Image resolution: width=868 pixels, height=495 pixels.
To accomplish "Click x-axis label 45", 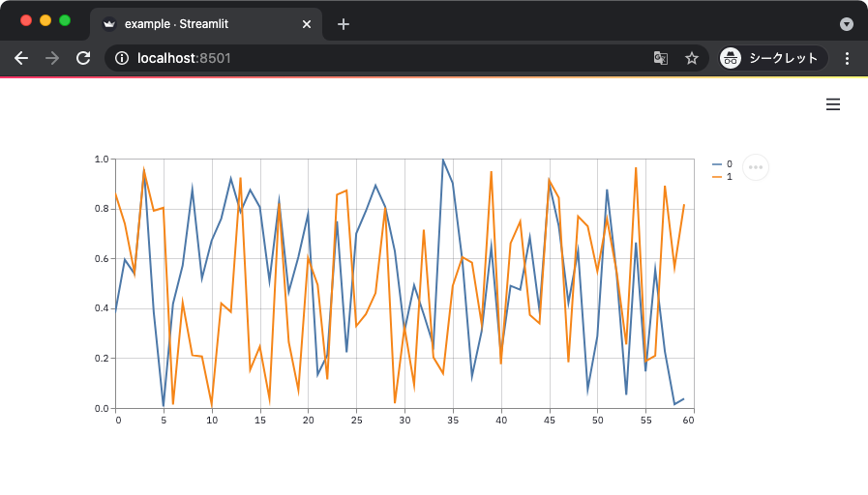I will click(x=549, y=421).
